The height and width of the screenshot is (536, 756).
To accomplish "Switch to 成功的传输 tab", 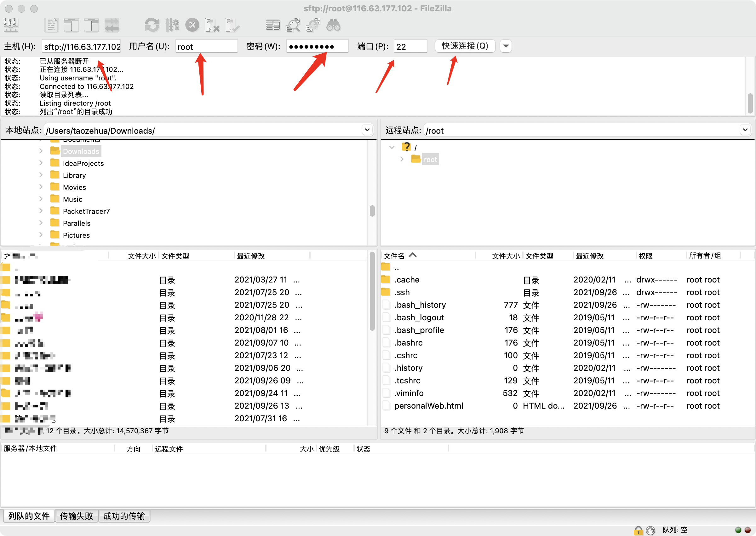I will coord(124,516).
